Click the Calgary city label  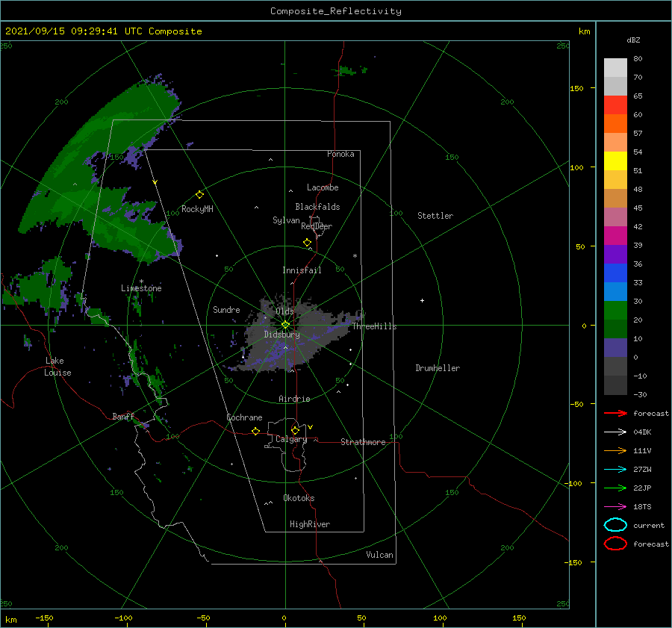coord(291,439)
